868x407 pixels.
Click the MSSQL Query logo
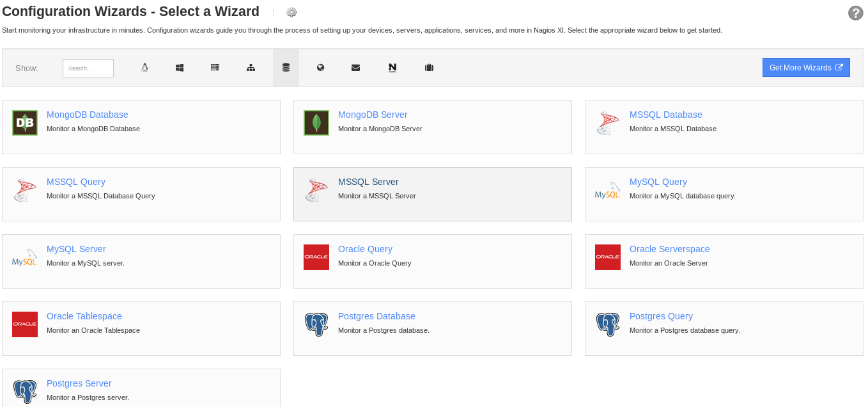click(25, 190)
